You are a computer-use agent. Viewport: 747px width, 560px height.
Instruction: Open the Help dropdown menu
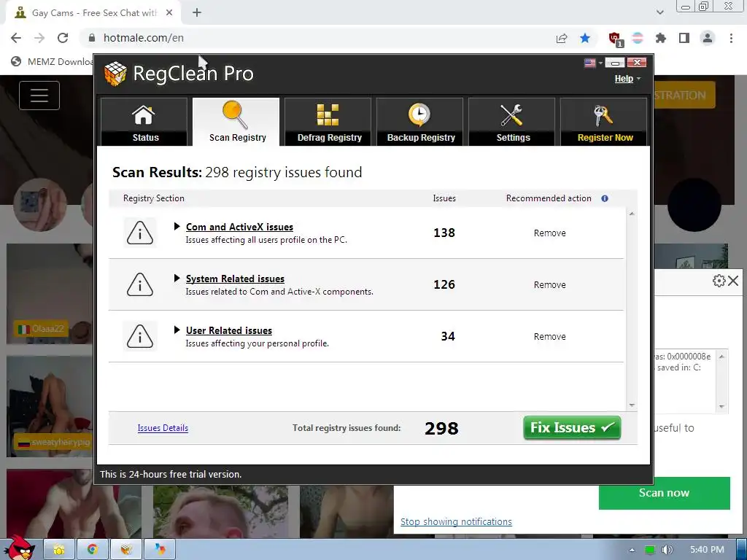tap(627, 79)
